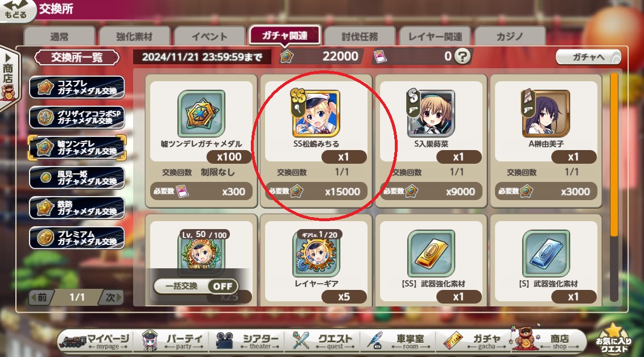This screenshot has height=357, width=644.
Task: Open プレミアムガチャメダル交換 in the sidebar list
Action: (x=77, y=238)
